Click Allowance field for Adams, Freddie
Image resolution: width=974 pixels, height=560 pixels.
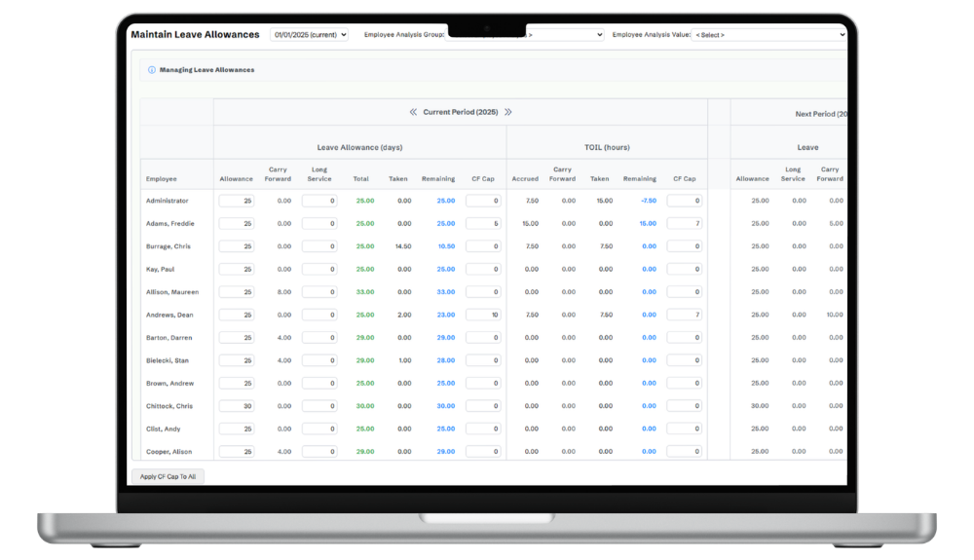(x=236, y=223)
